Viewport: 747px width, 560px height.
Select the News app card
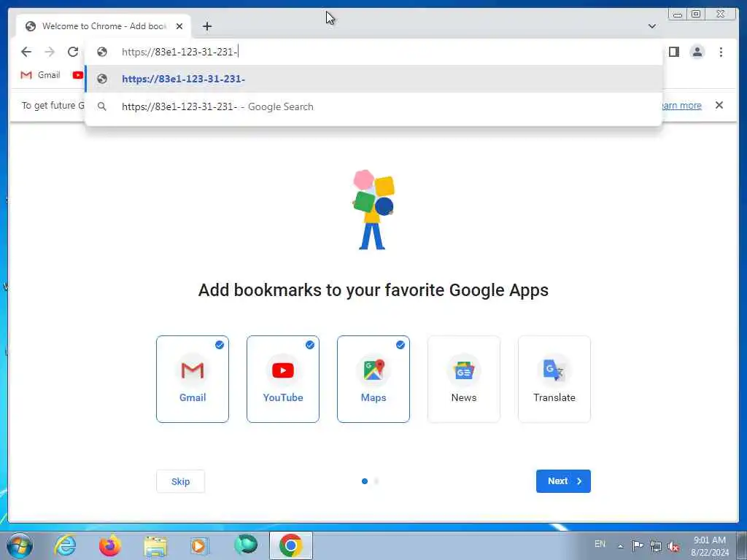point(464,379)
